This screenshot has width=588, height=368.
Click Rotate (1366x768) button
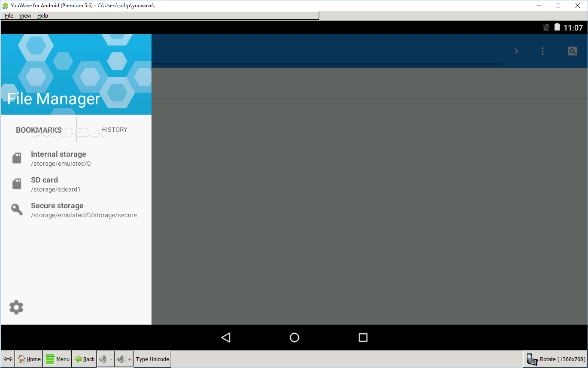pyautogui.click(x=555, y=359)
